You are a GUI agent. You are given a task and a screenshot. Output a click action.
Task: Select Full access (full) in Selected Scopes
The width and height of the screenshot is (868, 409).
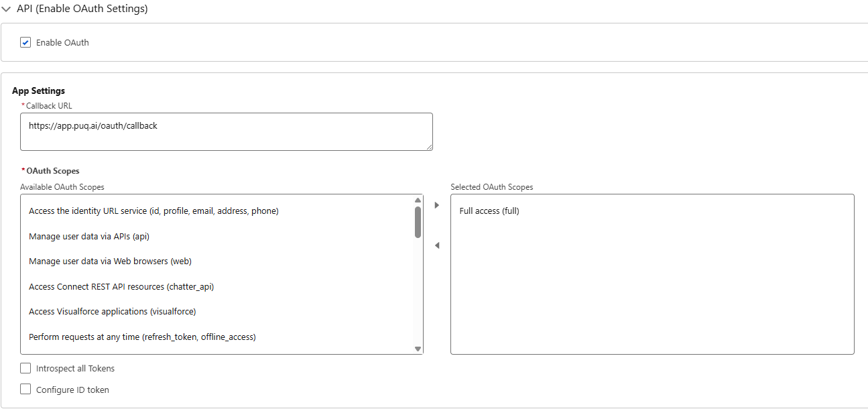[x=489, y=211]
